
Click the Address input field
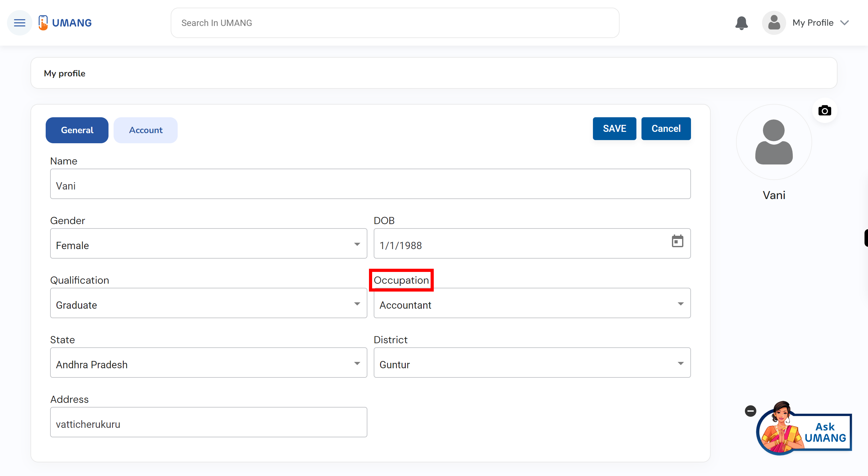coord(207,424)
